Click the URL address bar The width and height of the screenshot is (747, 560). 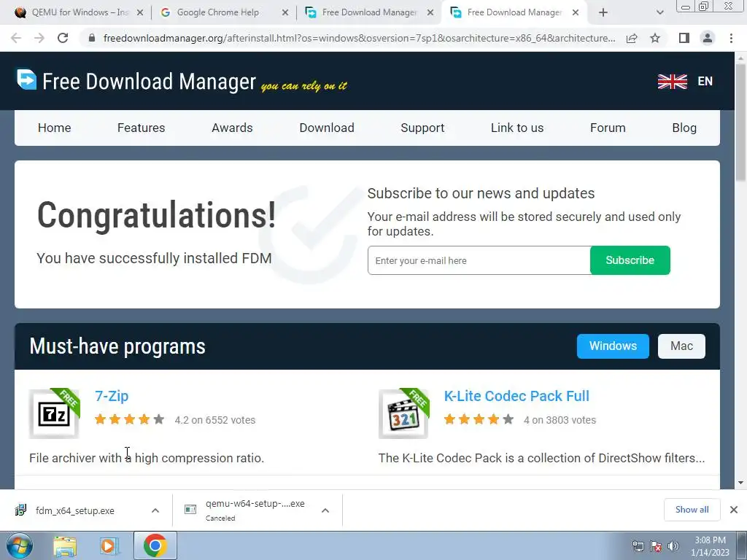click(x=359, y=38)
